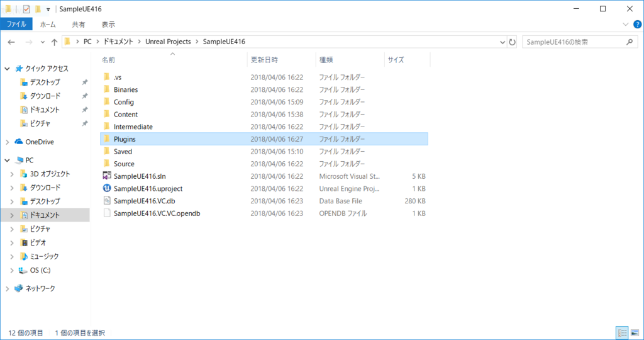Image resolution: width=644 pixels, height=340 pixels.
Task: Click the OneDrive cloud icon
Action: pos(18,142)
